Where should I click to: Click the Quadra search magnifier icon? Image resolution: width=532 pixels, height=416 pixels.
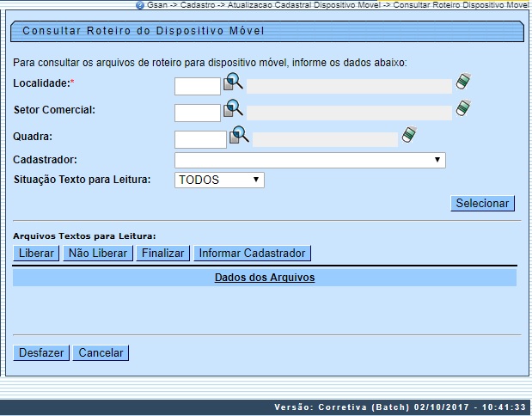pos(239,135)
